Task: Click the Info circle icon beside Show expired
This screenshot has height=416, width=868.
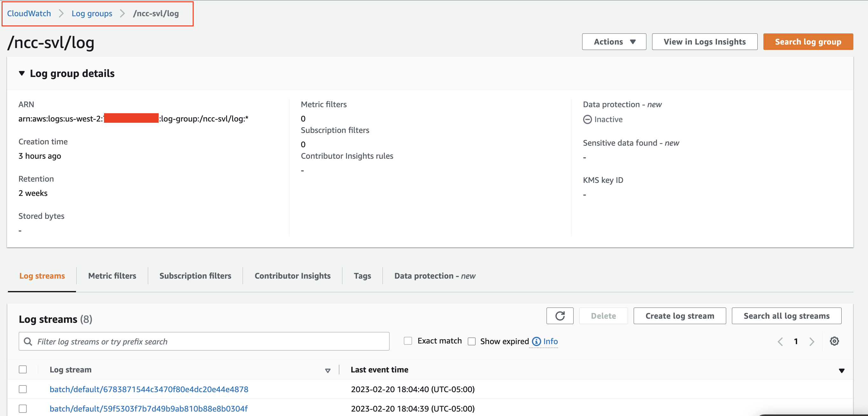Action: click(x=536, y=342)
